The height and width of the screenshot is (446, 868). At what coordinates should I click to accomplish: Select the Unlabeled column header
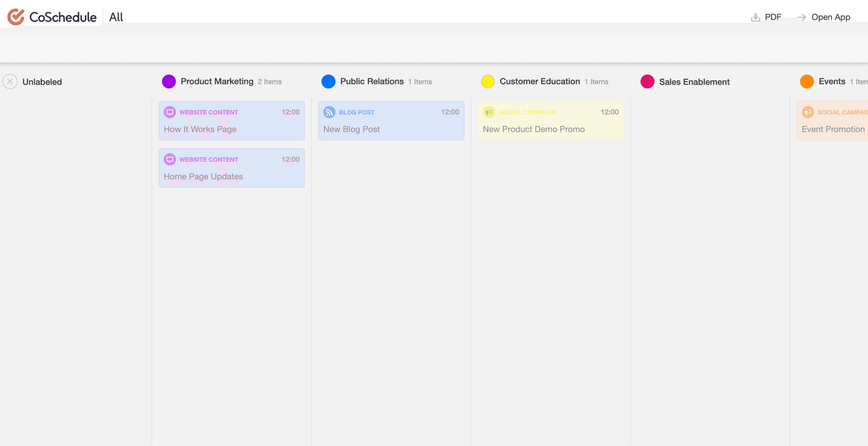[x=42, y=82]
